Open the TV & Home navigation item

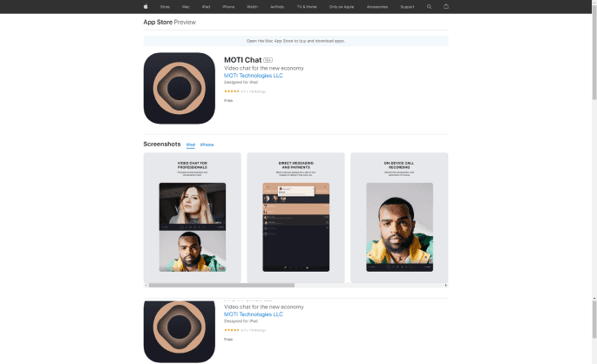click(x=307, y=7)
